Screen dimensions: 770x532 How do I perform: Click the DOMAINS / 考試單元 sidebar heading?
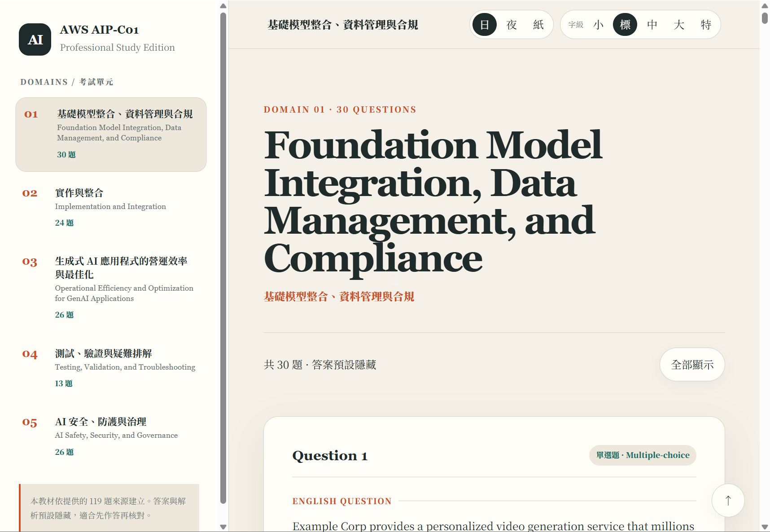coord(66,82)
